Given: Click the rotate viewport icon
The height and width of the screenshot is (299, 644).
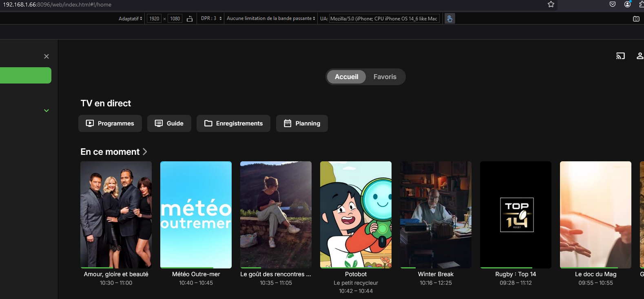Looking at the screenshot, I should click(x=190, y=19).
